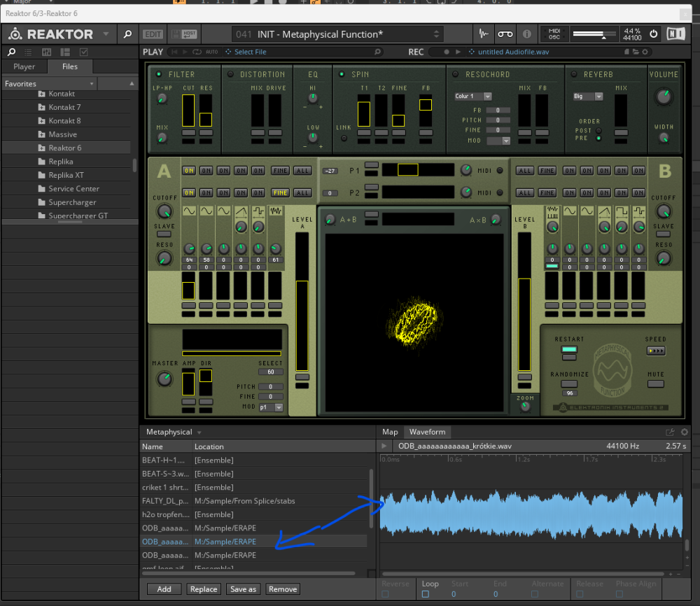Screen dimensions: 700x606
Task: Open the search magnifier next to the Reaktor logo
Action: (127, 34)
